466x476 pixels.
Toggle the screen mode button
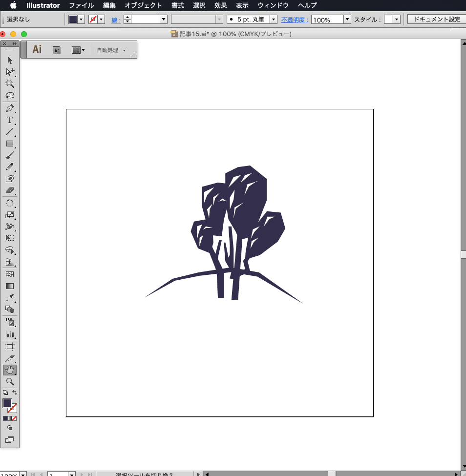(9, 439)
